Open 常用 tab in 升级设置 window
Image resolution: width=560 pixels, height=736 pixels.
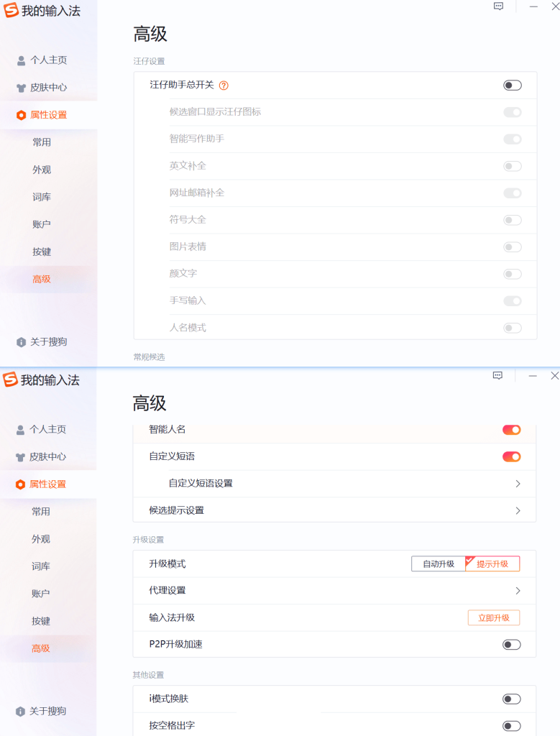click(x=41, y=512)
